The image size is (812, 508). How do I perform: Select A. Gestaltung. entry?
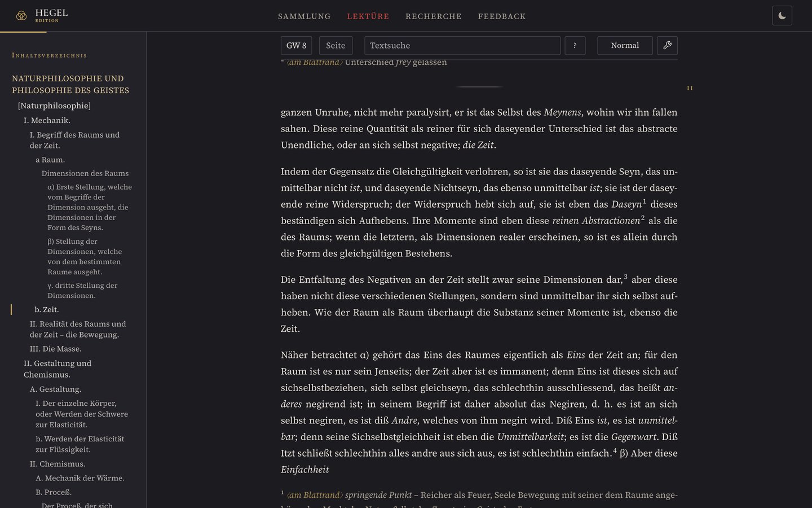[55, 389]
